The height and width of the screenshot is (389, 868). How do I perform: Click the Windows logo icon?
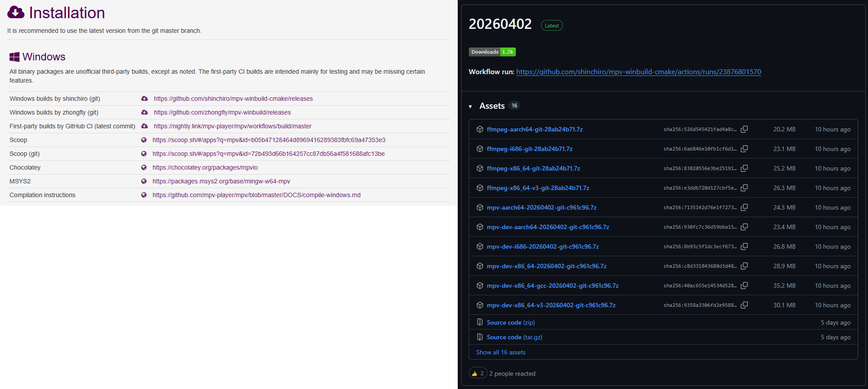tap(15, 57)
